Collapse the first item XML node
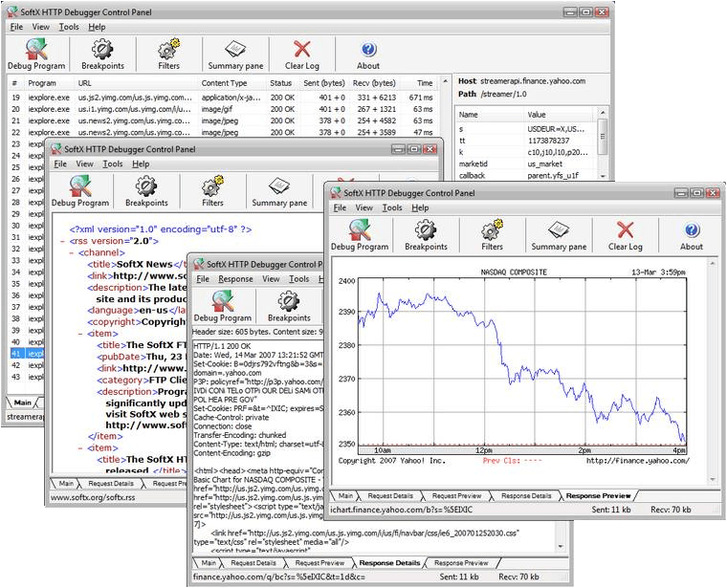The width and height of the screenshot is (727, 588). pos(80,334)
